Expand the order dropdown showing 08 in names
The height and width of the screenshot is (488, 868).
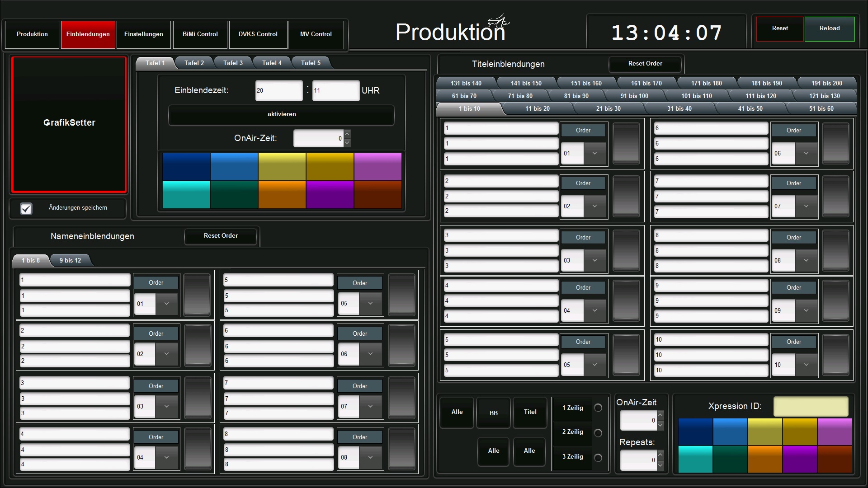(370, 457)
